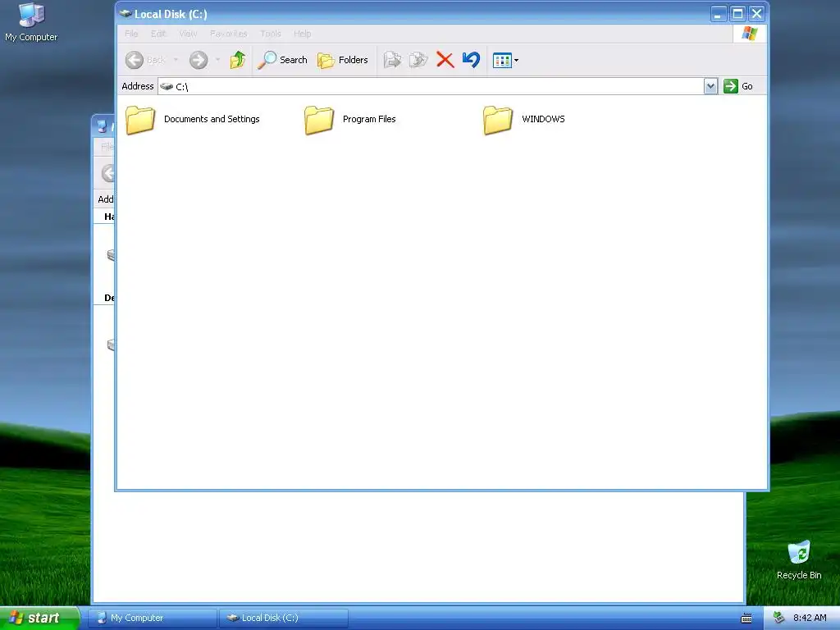This screenshot has width=840, height=630.
Task: Select the Program Files folder
Action: (350, 120)
